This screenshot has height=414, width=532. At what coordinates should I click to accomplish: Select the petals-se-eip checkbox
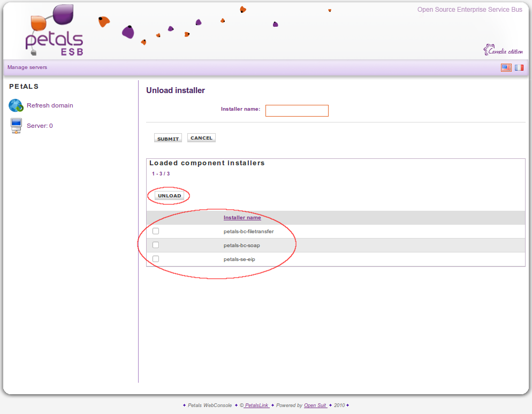[156, 259]
